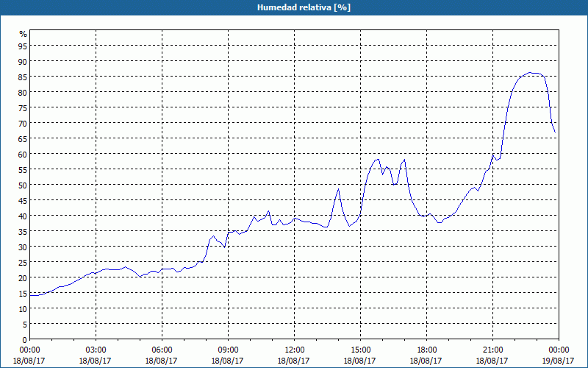The image size is (588, 368).
Task: Select the 80 label on the y-axis
Action: [24, 92]
